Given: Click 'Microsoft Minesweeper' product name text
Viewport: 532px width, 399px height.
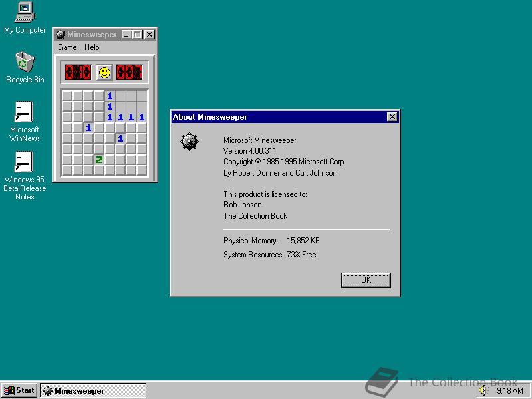Looking at the screenshot, I should (259, 140).
